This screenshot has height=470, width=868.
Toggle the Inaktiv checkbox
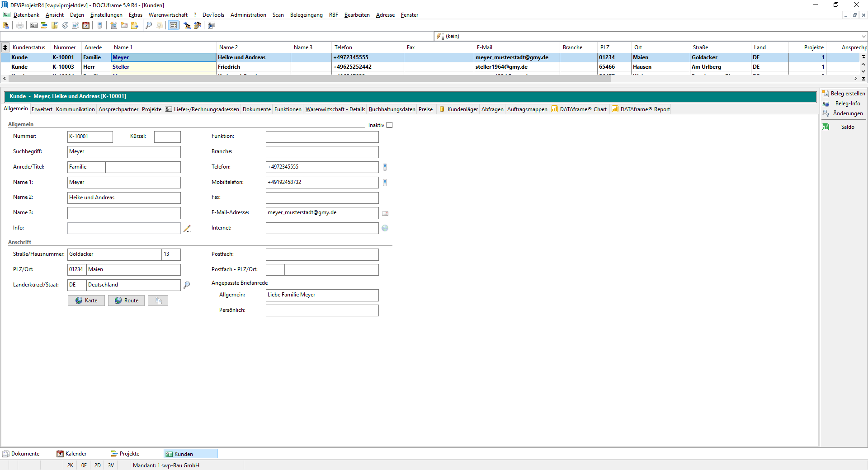(x=390, y=125)
